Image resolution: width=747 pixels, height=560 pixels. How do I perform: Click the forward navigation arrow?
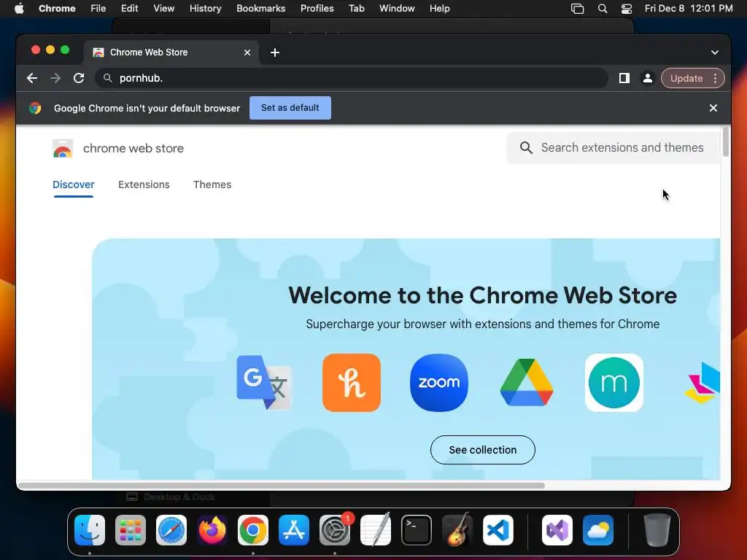coord(55,78)
